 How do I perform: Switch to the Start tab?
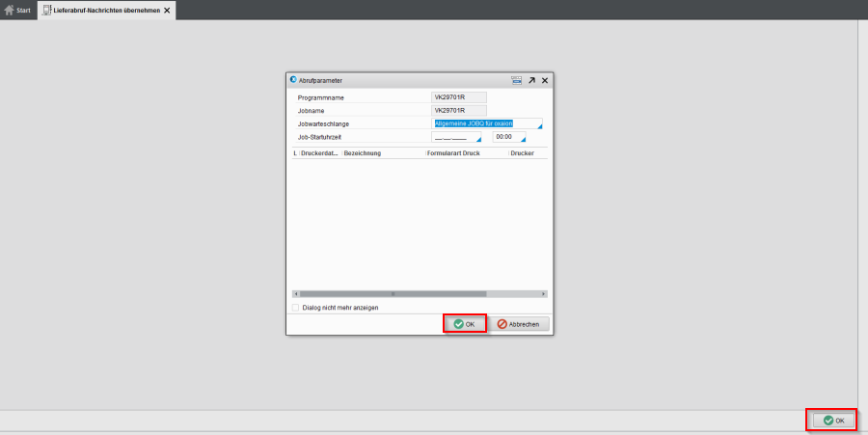18,10
